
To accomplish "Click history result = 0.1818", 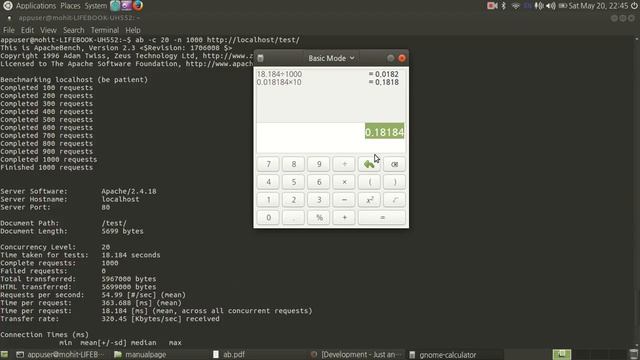I will coord(383,82).
